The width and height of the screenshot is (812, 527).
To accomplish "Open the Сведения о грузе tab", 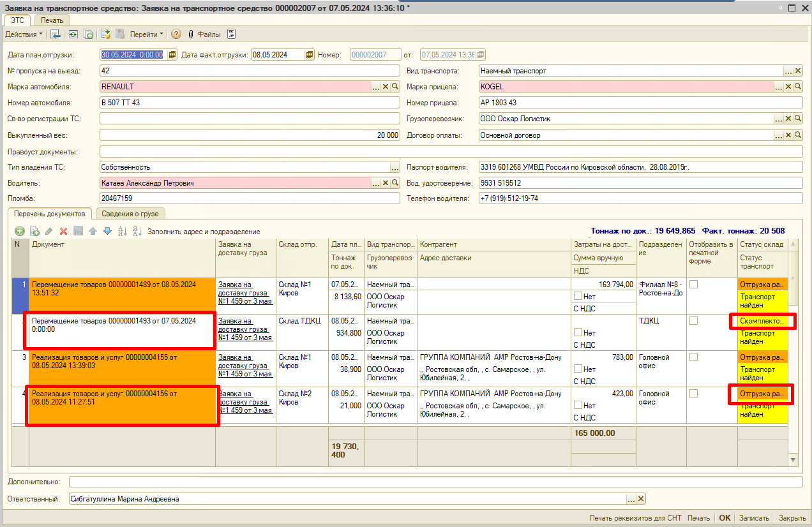I will (131, 214).
